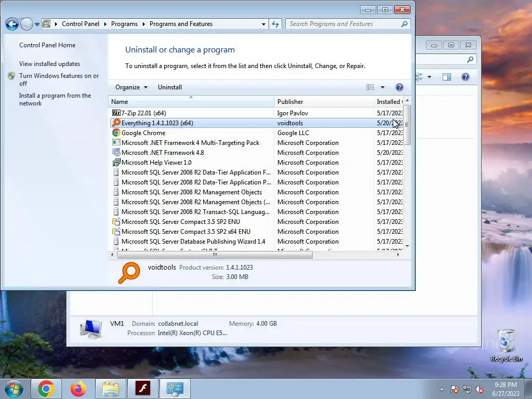Click the large voidtools details icon
The image size is (532, 399).
click(x=129, y=272)
